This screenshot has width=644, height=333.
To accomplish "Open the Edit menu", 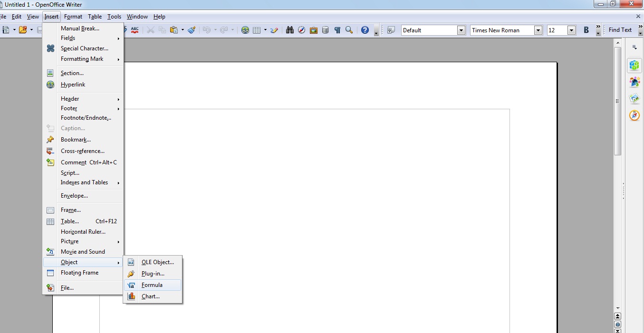I will click(17, 17).
